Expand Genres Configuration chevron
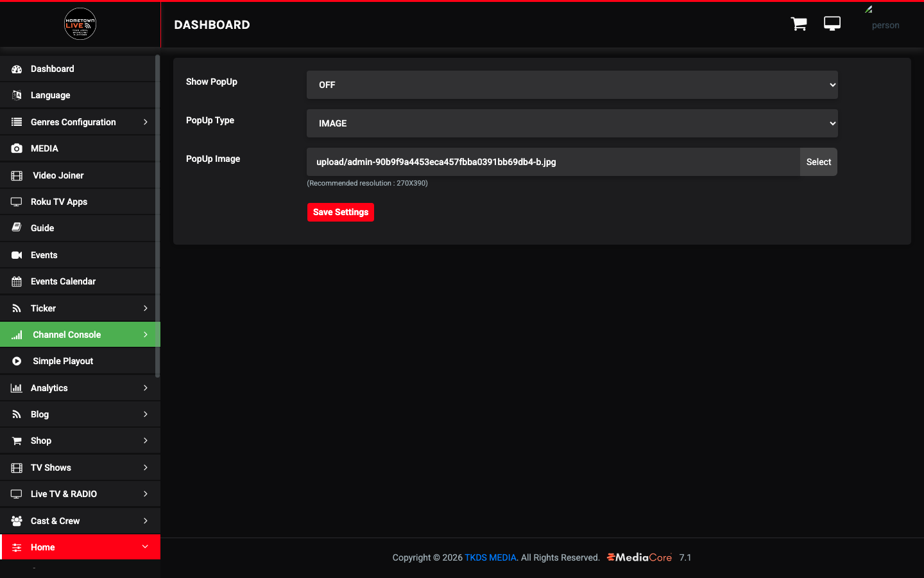Screen dimensions: 924x578 146,122
